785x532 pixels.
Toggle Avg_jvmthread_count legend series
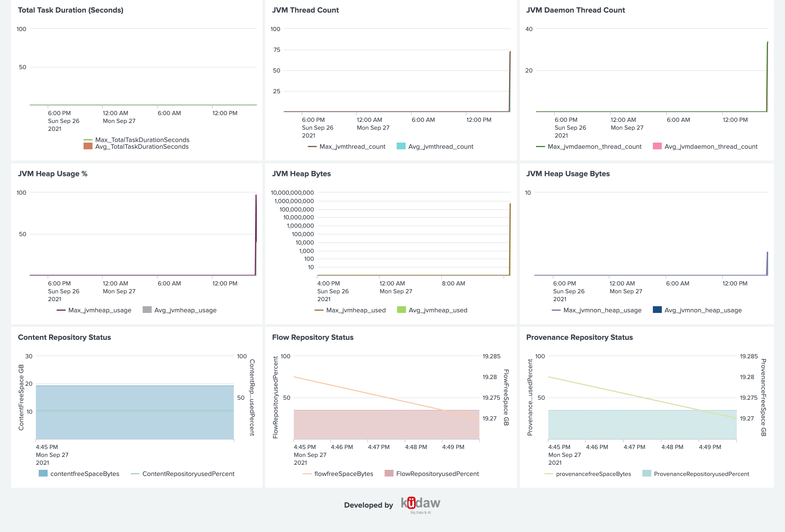(435, 147)
